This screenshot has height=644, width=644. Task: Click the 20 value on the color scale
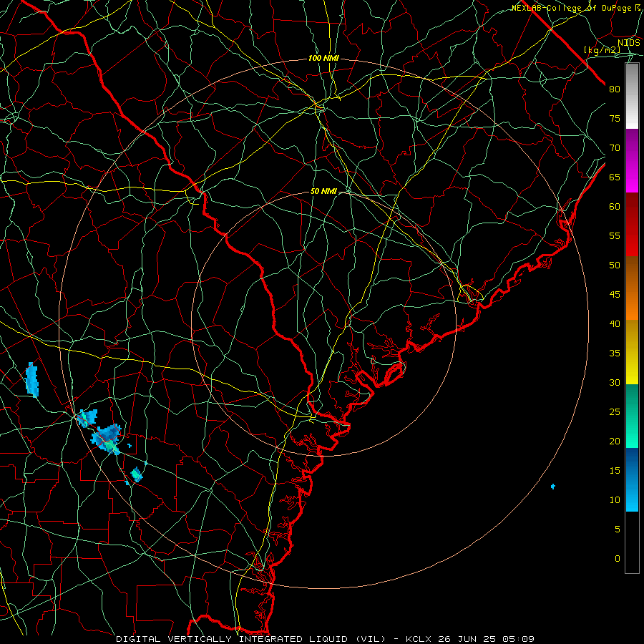tap(615, 441)
